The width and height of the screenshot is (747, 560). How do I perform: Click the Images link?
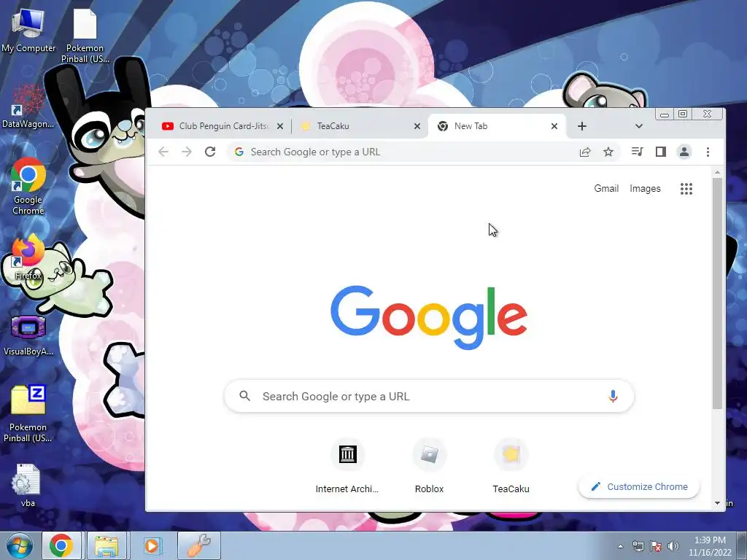(x=645, y=189)
